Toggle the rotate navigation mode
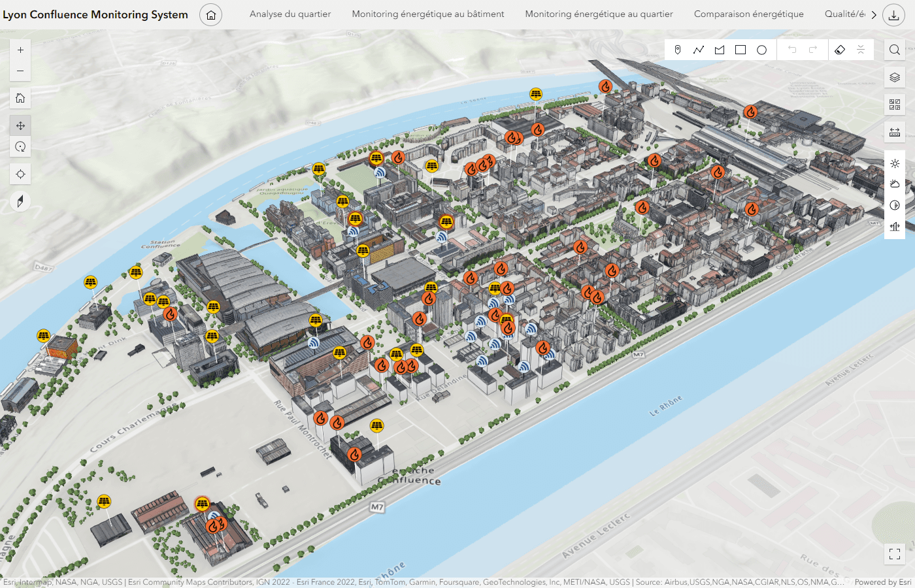The height and width of the screenshot is (588, 915). pos(20,146)
